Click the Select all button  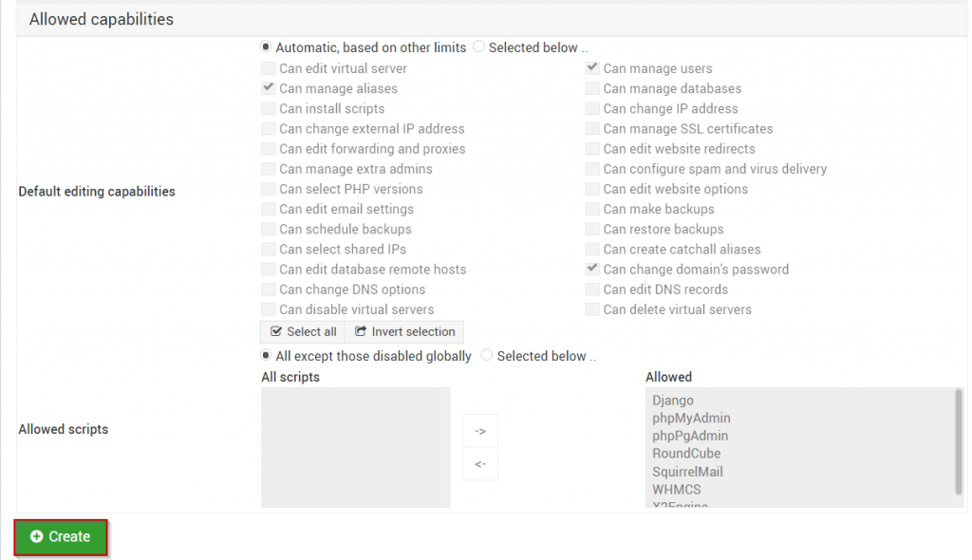(303, 332)
